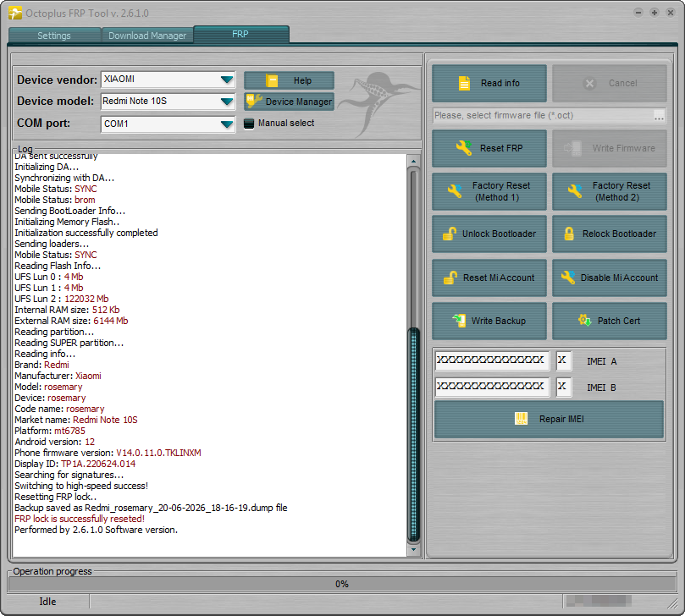Click the 'Android version: 12' log line

click(54, 442)
